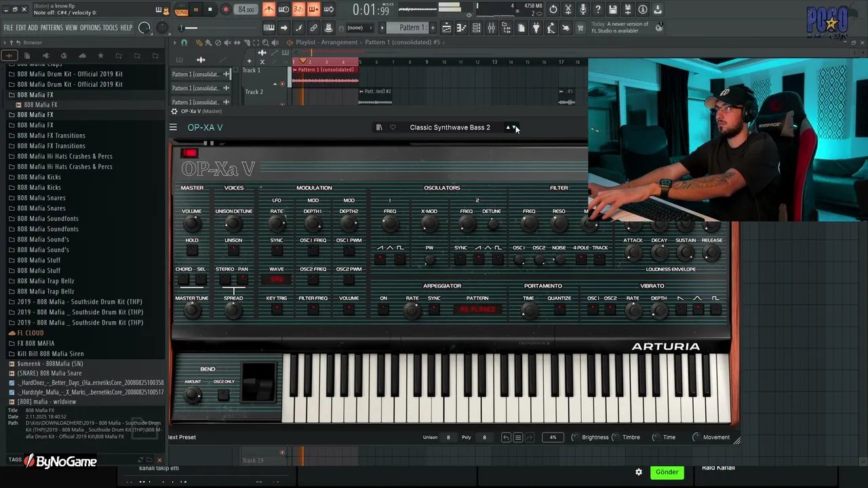
Task: Open the help question mark icon
Action: tap(598, 9)
